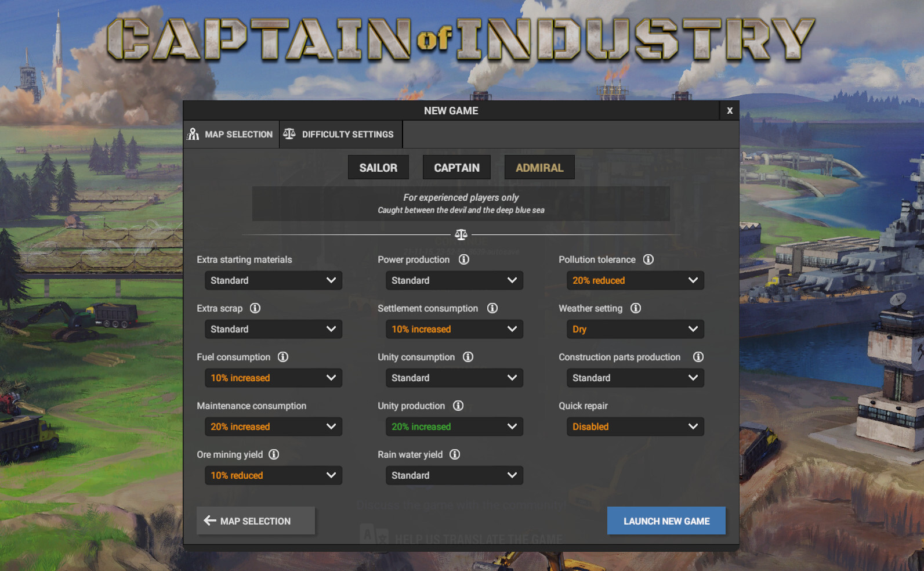Open Ore mining yield info icon
This screenshot has width=924, height=571.
274,454
